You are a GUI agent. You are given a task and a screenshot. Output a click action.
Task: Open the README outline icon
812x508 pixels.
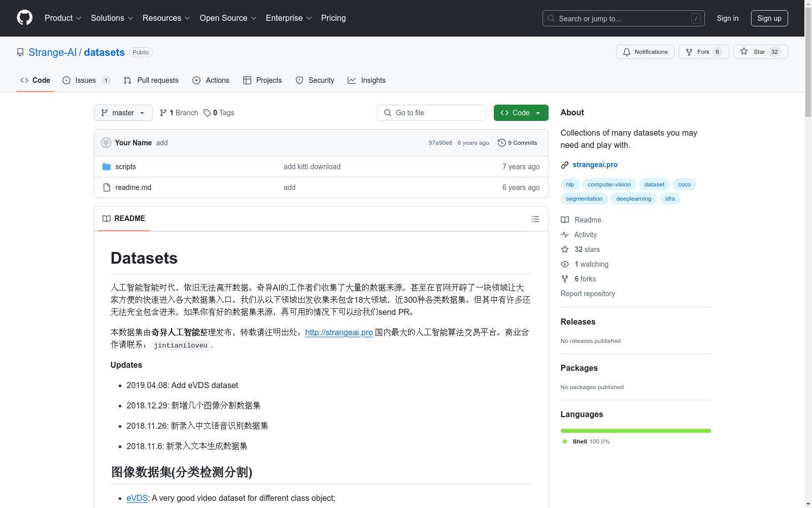point(535,219)
